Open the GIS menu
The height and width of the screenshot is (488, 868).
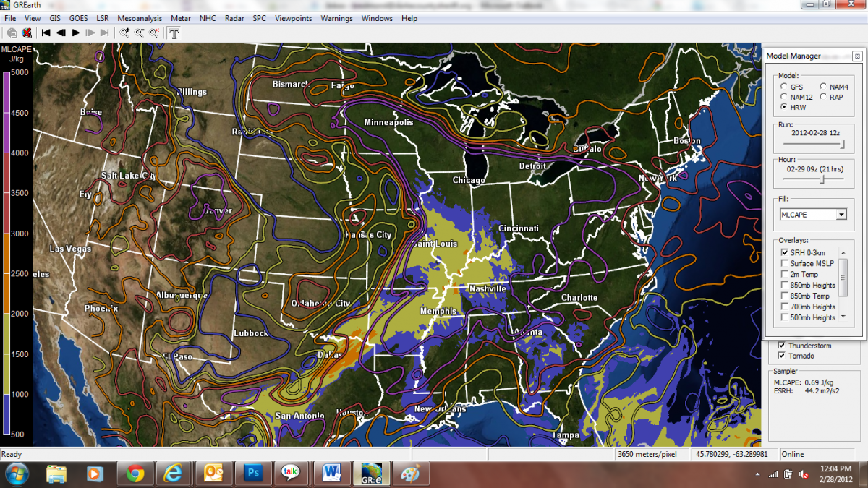55,18
